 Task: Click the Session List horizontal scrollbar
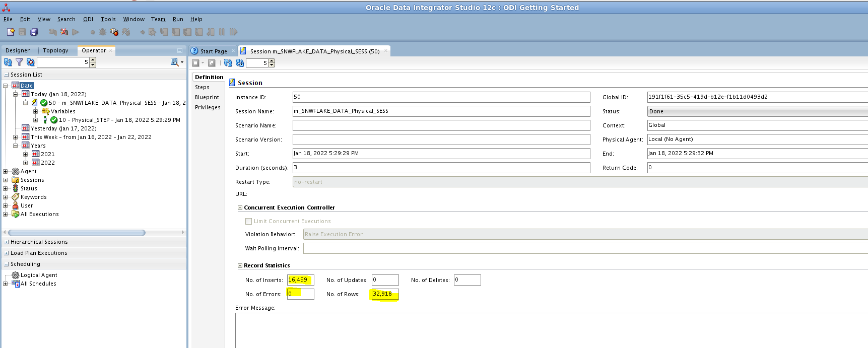(x=77, y=233)
